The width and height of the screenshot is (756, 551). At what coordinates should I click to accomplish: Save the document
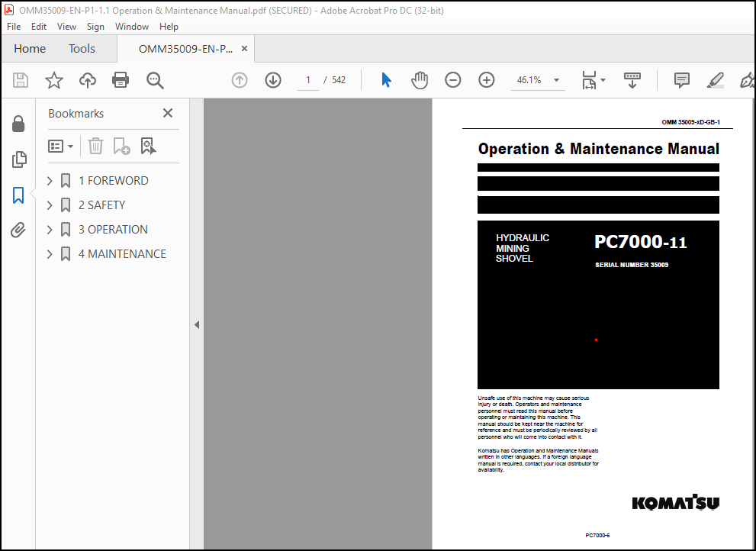click(20, 79)
